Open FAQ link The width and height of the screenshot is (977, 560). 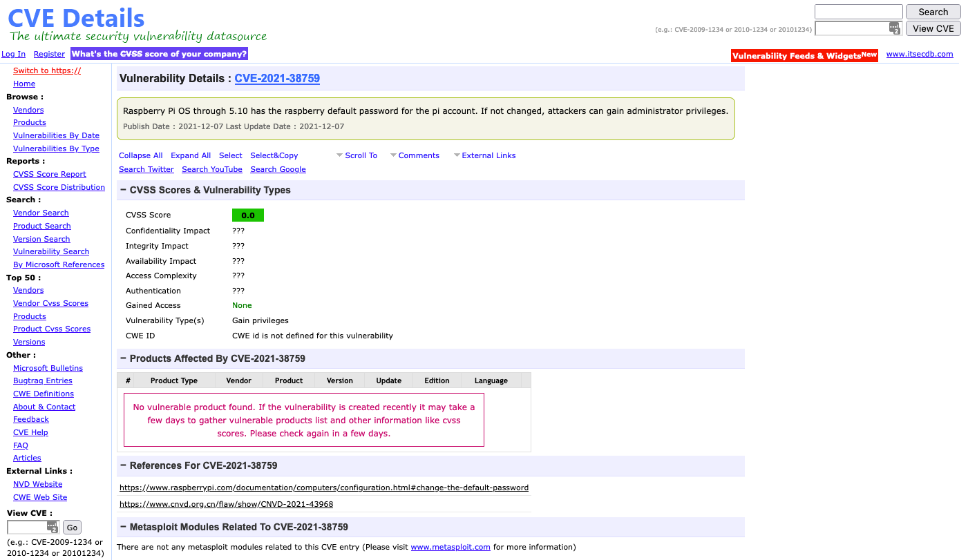[21, 445]
